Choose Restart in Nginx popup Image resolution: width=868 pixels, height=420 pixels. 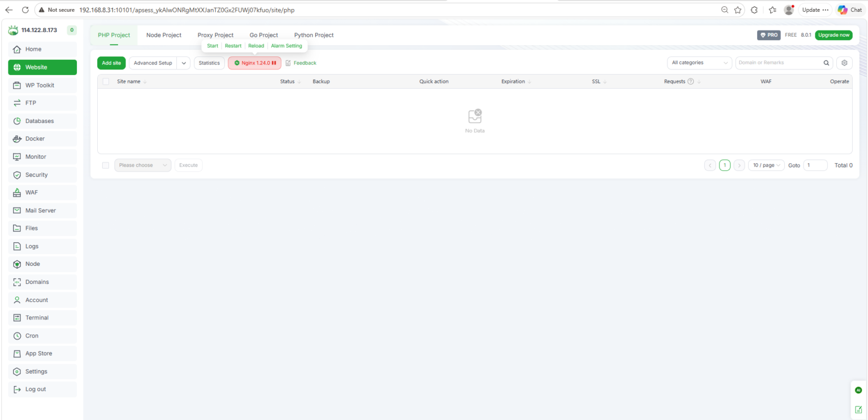[233, 46]
